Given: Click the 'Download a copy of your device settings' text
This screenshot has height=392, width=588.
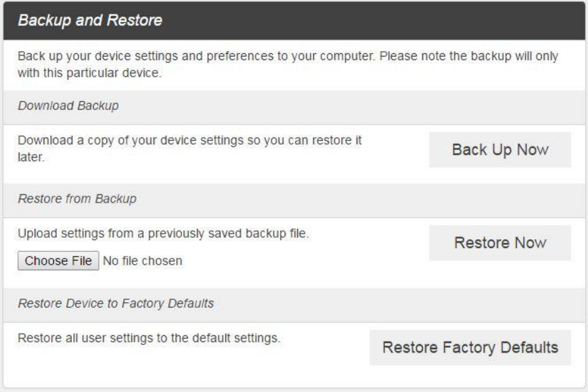Looking at the screenshot, I should (190, 140).
